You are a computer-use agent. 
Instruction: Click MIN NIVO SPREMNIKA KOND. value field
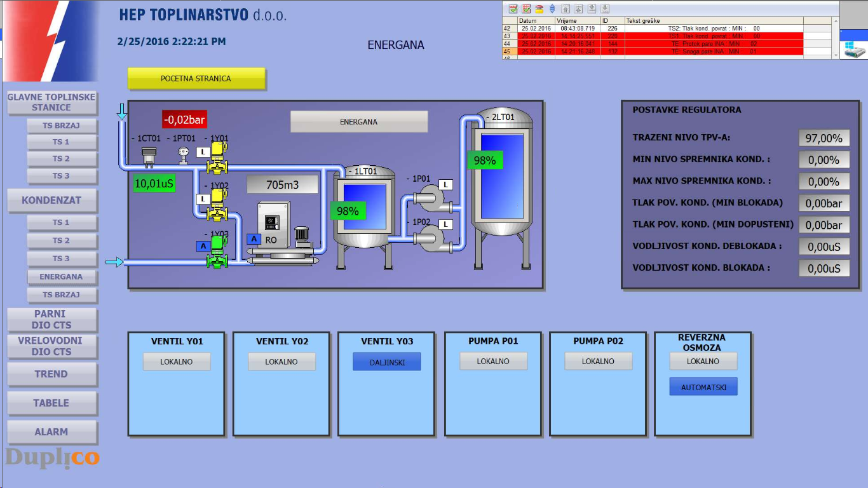click(824, 160)
